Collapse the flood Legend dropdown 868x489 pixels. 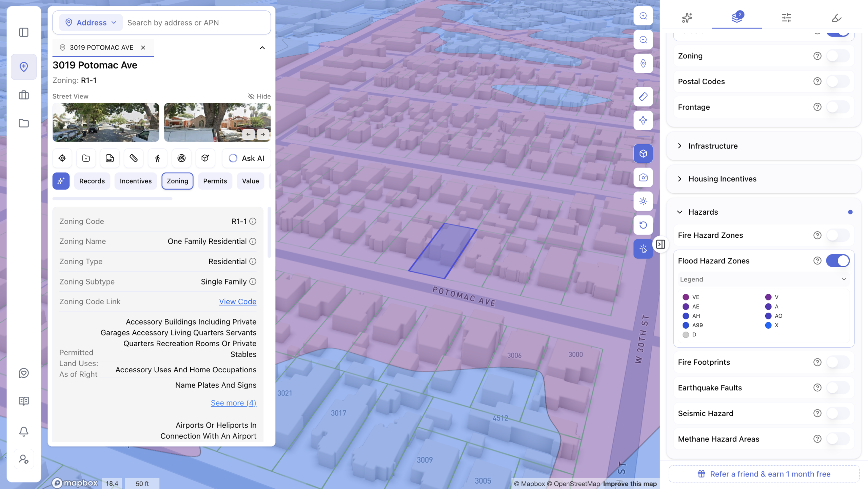pos(764,279)
